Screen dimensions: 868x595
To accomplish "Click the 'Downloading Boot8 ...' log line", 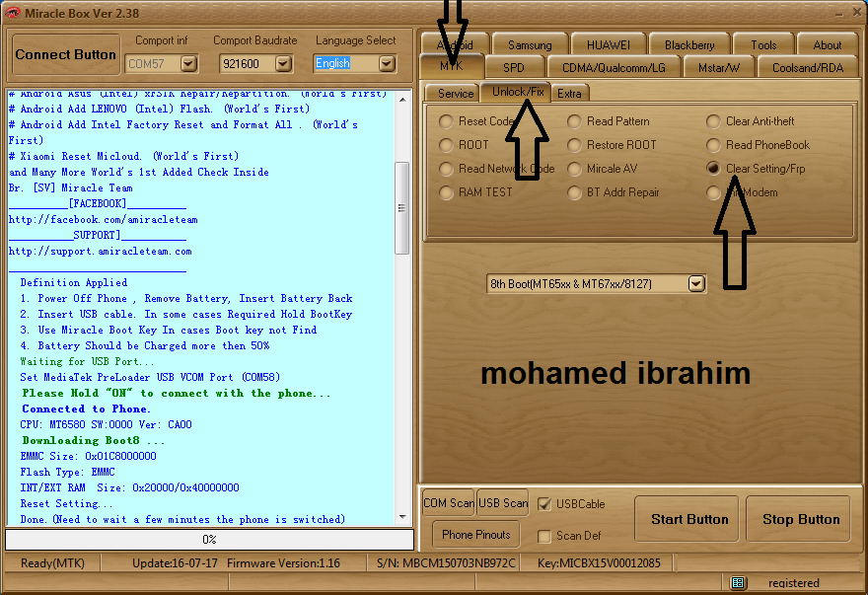I will (93, 440).
